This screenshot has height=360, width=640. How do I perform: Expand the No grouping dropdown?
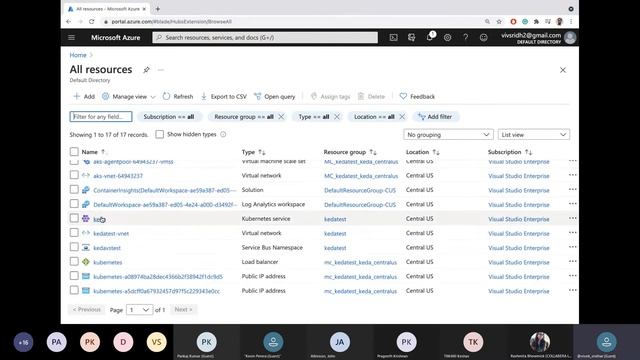(x=448, y=135)
